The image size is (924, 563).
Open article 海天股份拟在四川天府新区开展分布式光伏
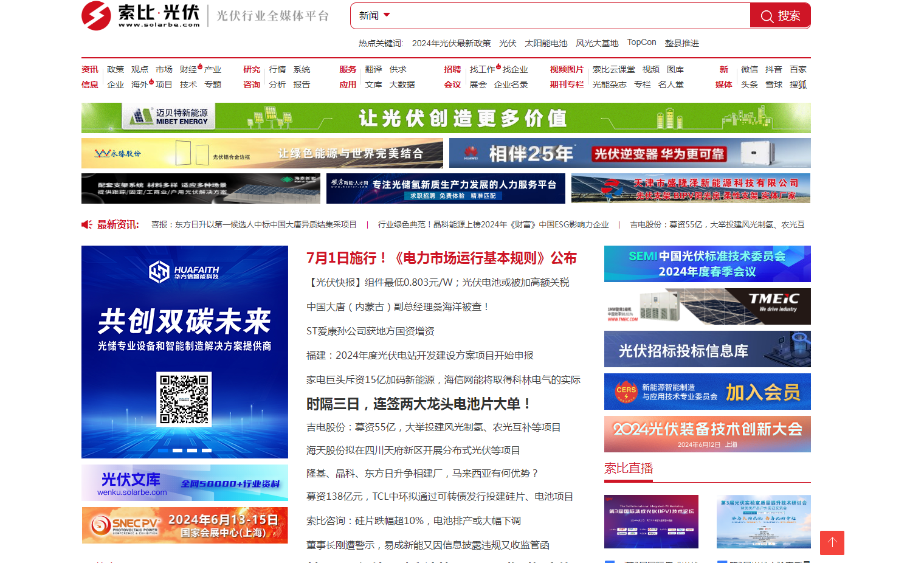[x=413, y=450]
